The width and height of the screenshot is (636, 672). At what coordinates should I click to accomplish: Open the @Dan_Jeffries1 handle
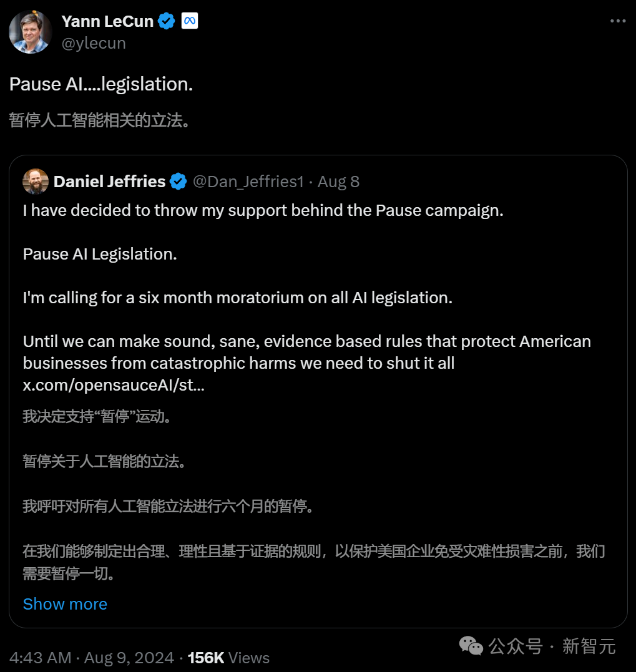pos(248,182)
